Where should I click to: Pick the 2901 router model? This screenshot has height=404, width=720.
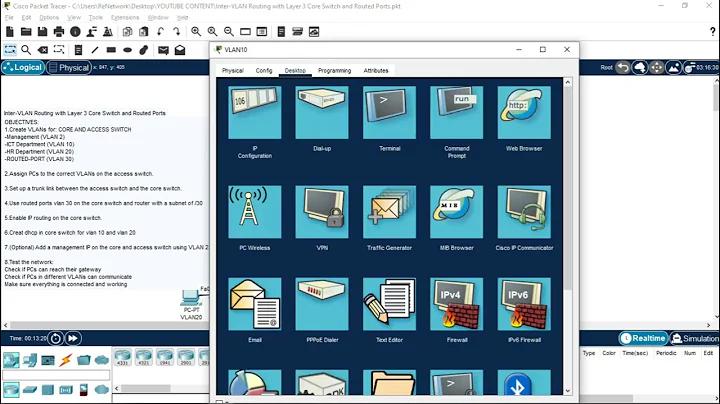click(186, 357)
